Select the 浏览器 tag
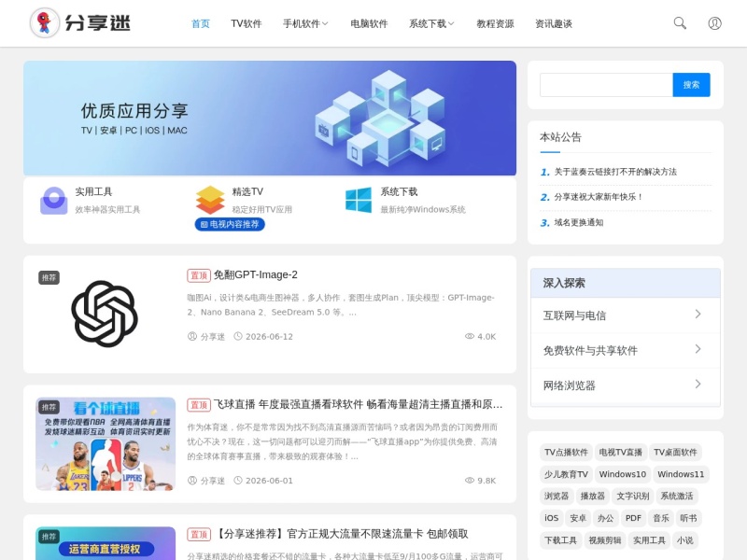This screenshot has height=560, width=747. point(557,496)
